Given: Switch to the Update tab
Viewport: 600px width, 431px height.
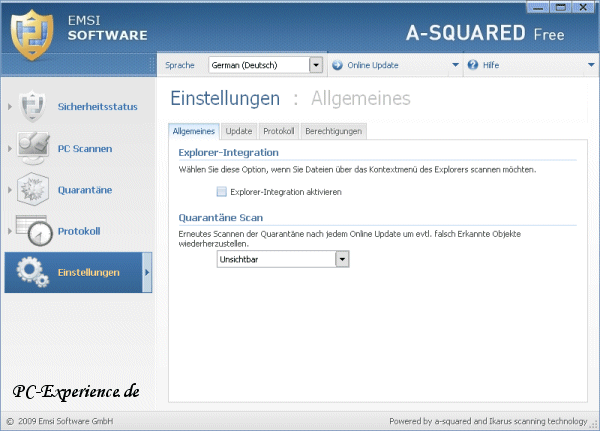Looking at the screenshot, I should 239,131.
